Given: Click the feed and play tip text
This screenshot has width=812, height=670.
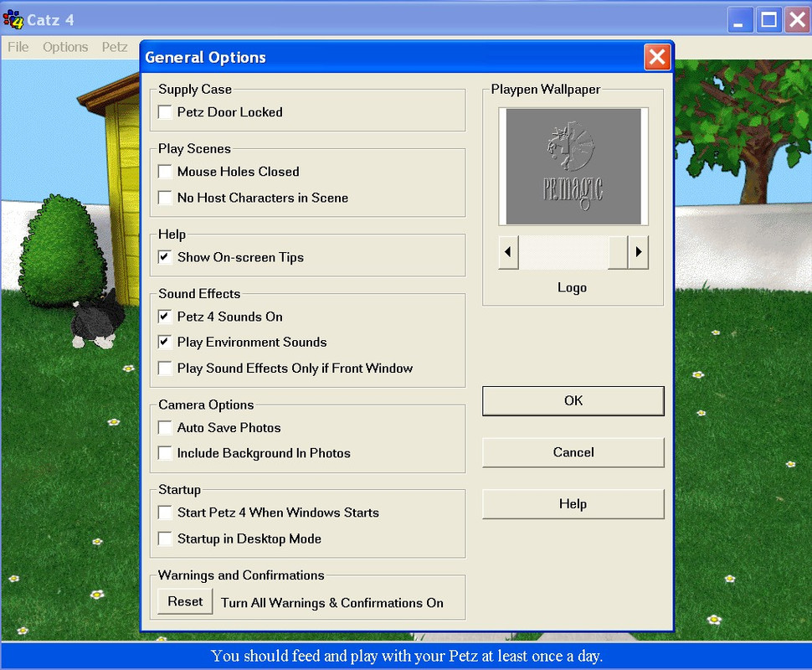Looking at the screenshot, I should coord(407,656).
